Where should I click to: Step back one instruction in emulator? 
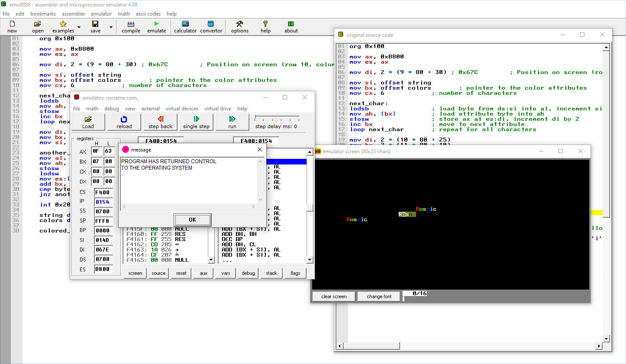(160, 122)
